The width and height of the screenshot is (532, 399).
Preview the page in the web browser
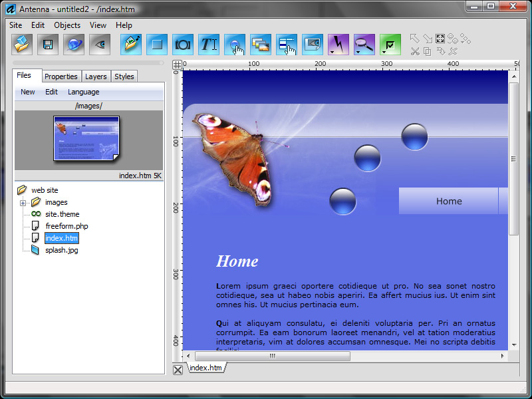coord(74,45)
